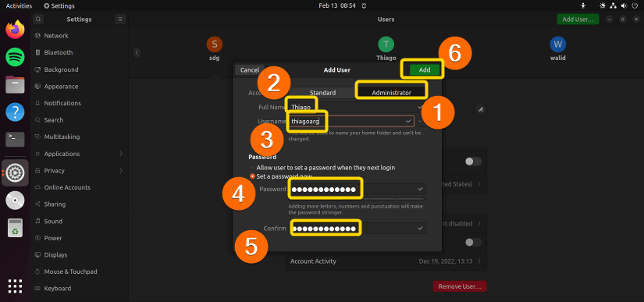
Task: Click the brightness icon in top bar
Action: 603,5
